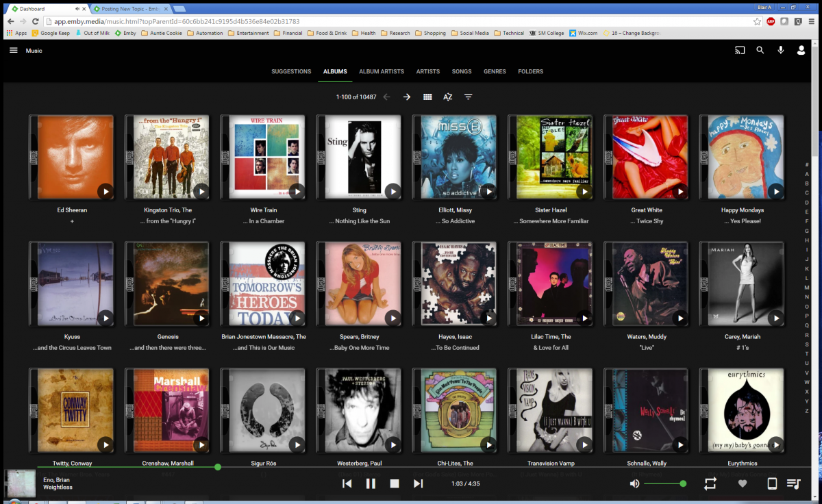The image size is (822, 504).
Task: Toggle repeat mode in player bar
Action: click(710, 483)
